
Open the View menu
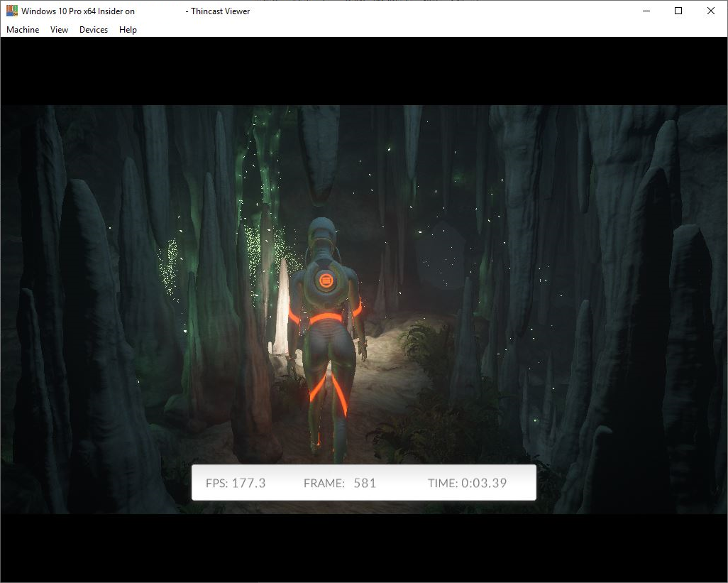(59, 30)
